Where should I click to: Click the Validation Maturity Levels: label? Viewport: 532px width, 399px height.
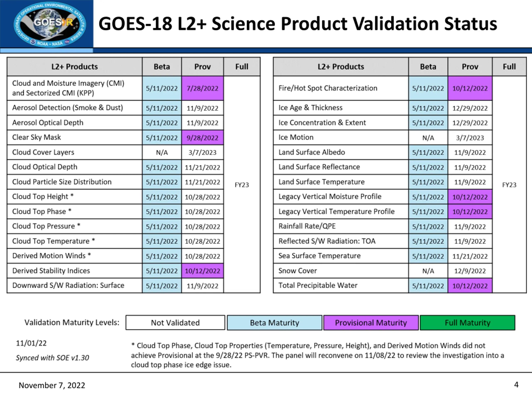[72, 322]
